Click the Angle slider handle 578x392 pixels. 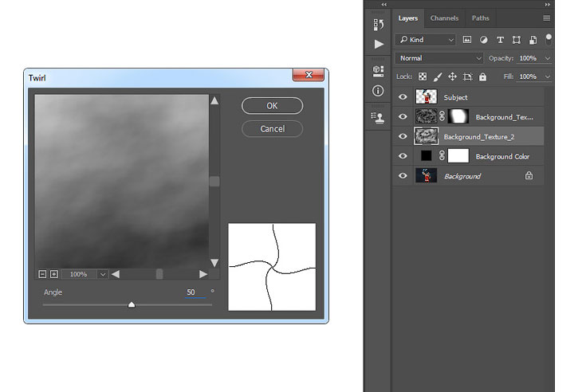[x=132, y=304]
